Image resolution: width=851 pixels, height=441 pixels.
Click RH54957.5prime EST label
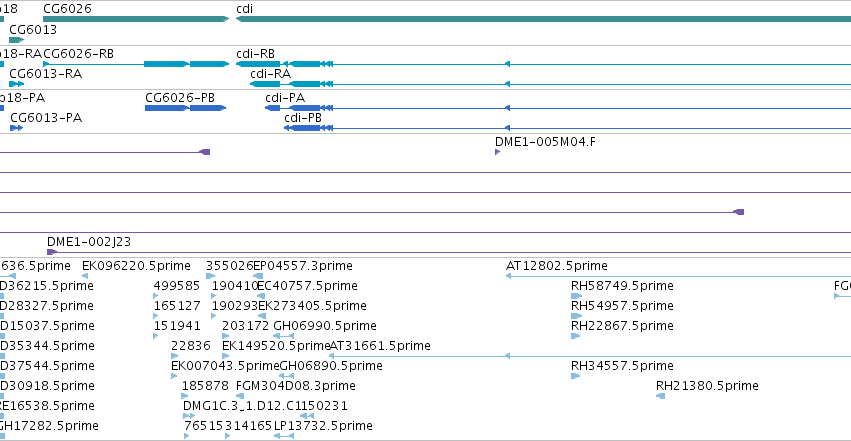tap(623, 306)
